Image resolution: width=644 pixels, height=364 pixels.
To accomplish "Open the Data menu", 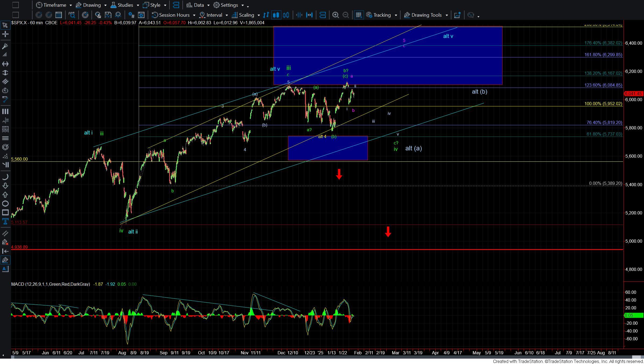I will (195, 5).
